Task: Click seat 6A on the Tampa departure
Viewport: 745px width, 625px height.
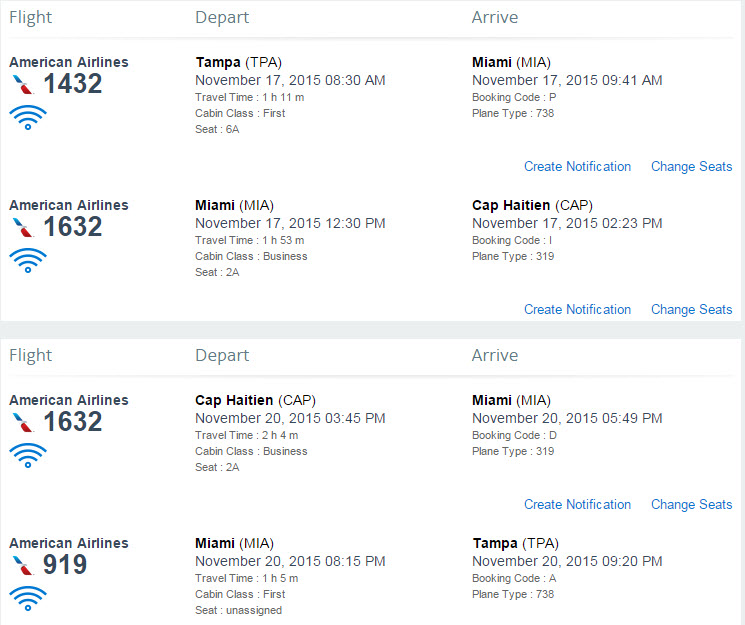Action: tap(232, 129)
